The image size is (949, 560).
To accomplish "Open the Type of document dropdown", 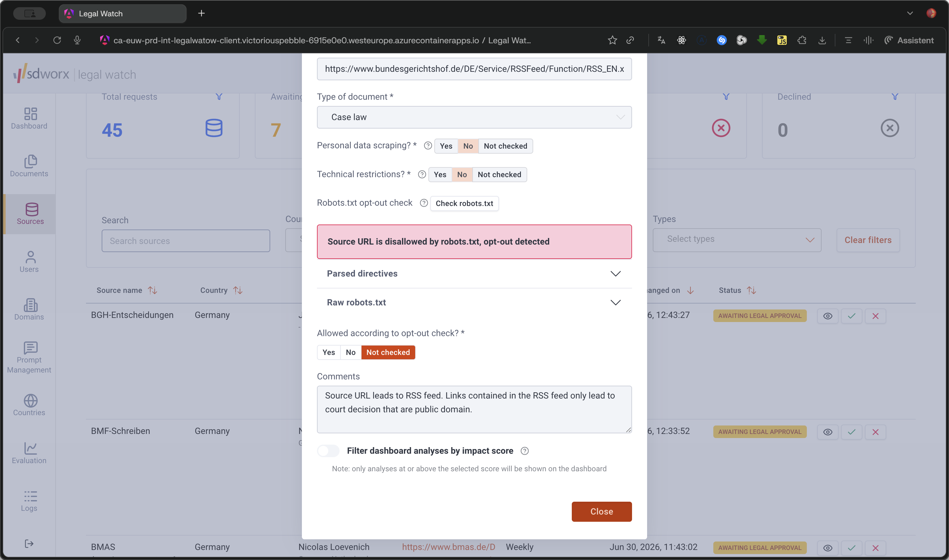I will (x=474, y=117).
